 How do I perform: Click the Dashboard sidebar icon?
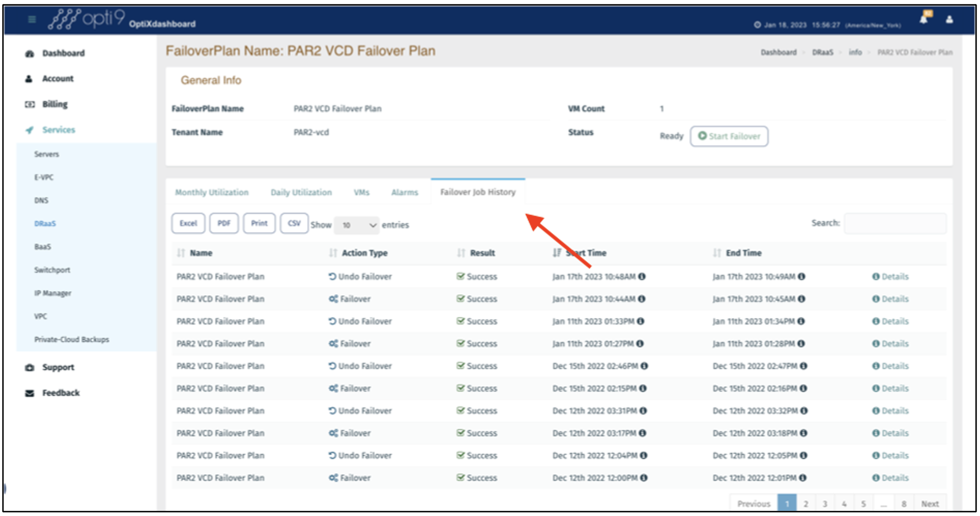tap(29, 53)
